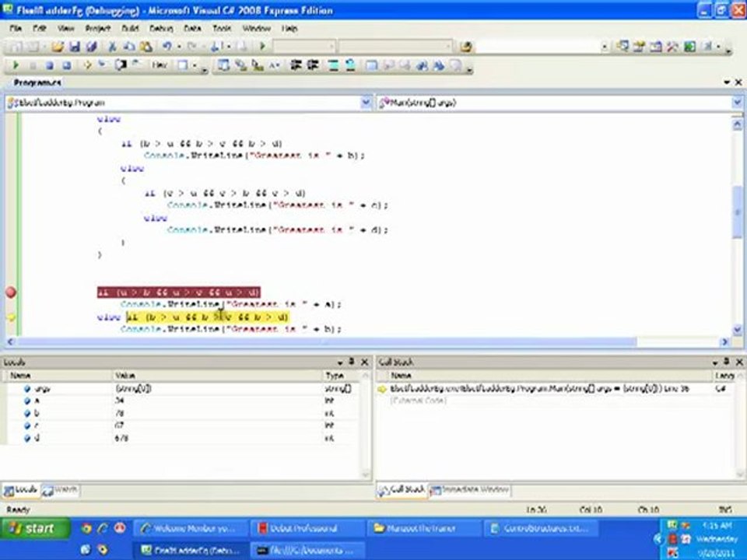The width and height of the screenshot is (747, 560).
Task: Open the search box dropdown arrow in the toolbar
Action: click(x=604, y=47)
